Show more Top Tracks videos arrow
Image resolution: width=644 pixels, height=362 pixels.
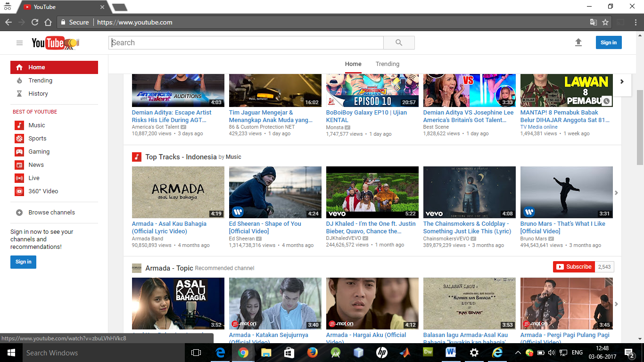point(616,193)
